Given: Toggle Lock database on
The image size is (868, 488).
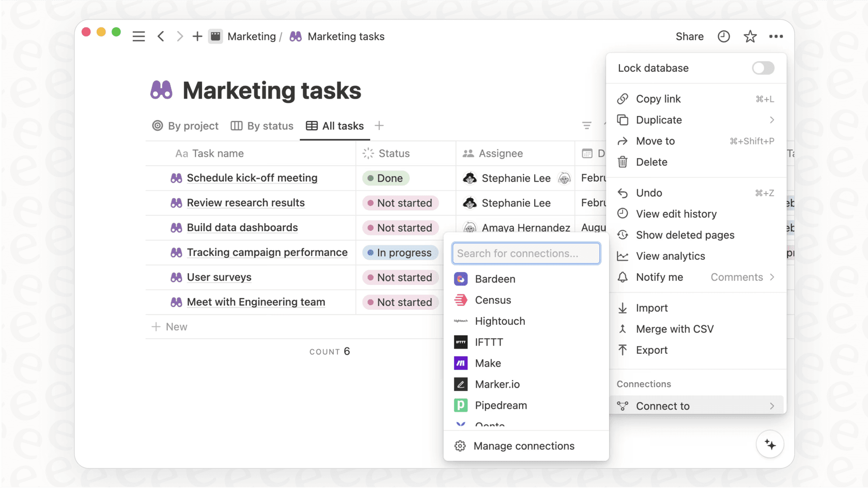Looking at the screenshot, I should [x=763, y=68].
